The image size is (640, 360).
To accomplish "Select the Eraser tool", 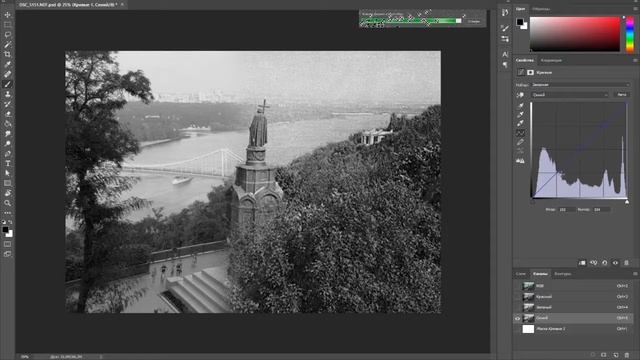I will pos(7,114).
